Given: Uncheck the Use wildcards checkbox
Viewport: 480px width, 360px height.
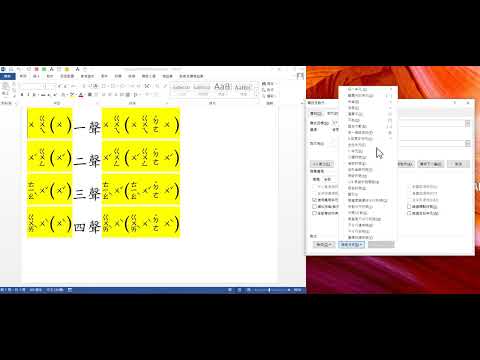Looking at the screenshot, I should click(x=314, y=200).
